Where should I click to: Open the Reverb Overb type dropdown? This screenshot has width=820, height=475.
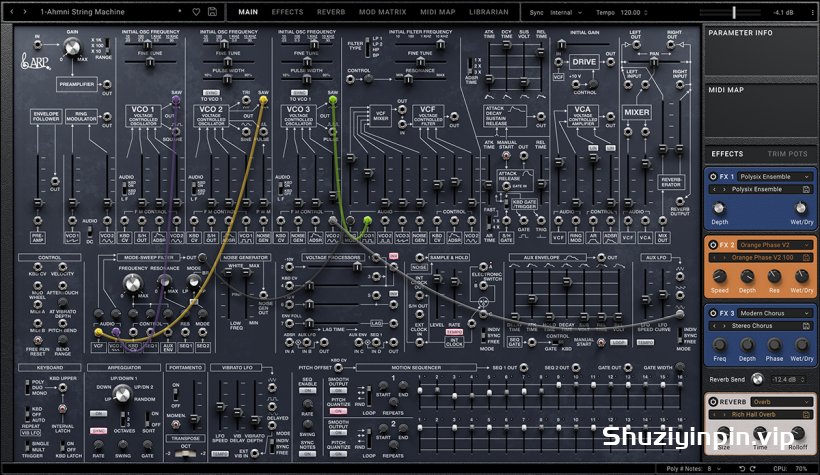point(781,402)
